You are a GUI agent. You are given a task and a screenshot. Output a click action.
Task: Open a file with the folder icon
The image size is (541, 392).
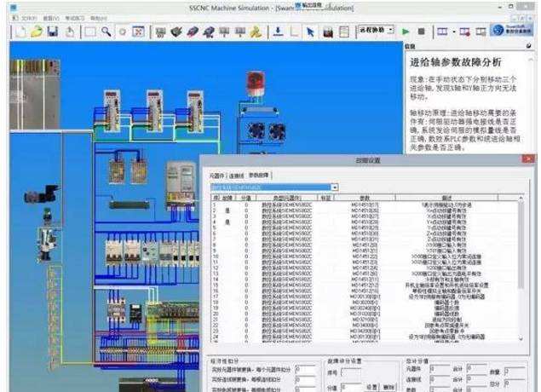[37, 32]
